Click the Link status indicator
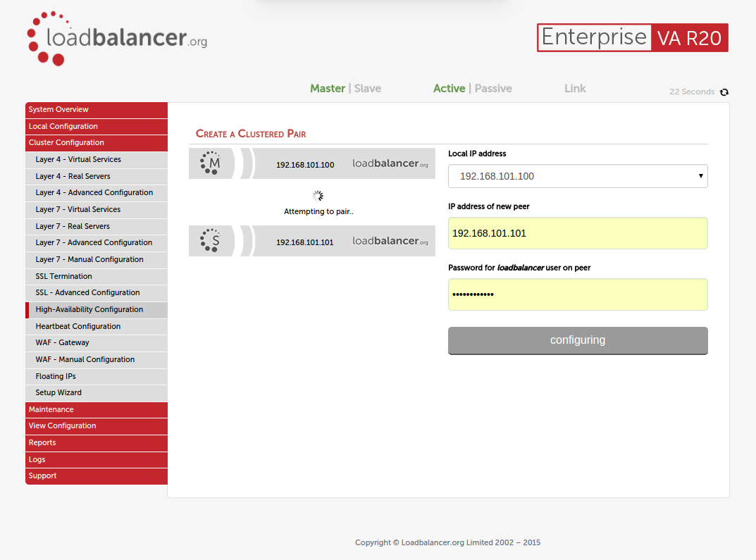The image size is (756, 560). pos(575,89)
